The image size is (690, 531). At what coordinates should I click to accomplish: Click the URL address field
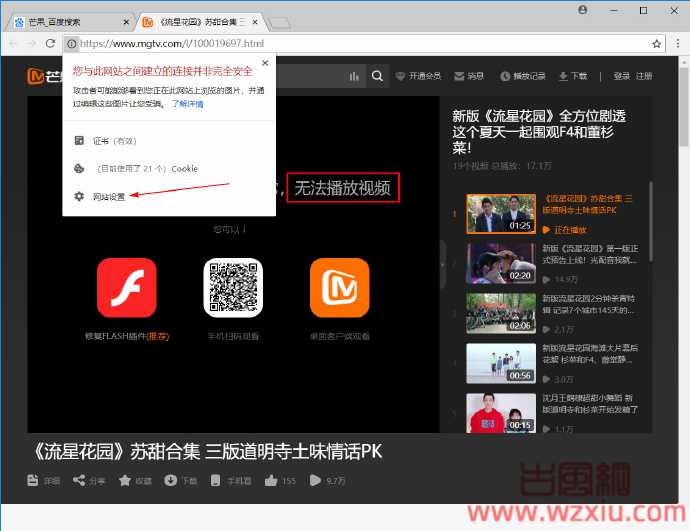point(363,44)
